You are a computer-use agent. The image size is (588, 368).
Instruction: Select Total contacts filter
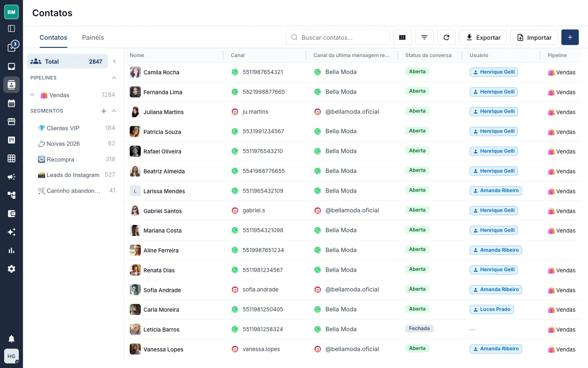(67, 61)
